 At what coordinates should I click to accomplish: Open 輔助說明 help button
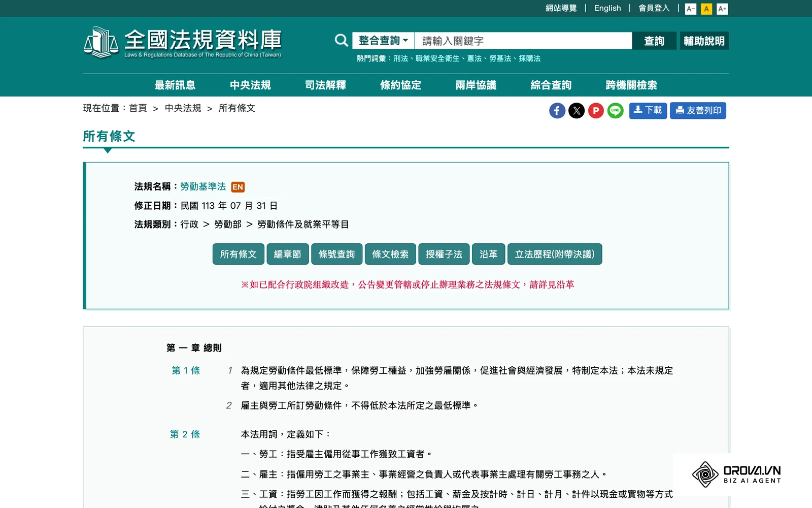(704, 41)
